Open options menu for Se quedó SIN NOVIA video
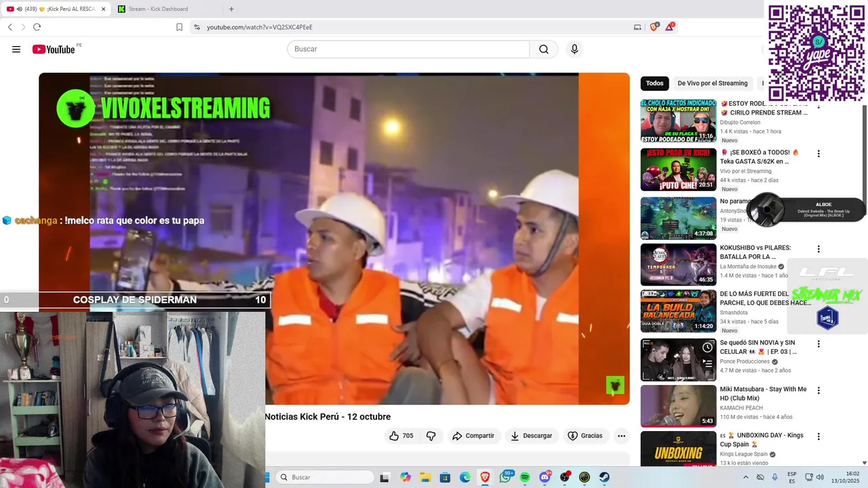The image size is (868, 488). tap(818, 344)
